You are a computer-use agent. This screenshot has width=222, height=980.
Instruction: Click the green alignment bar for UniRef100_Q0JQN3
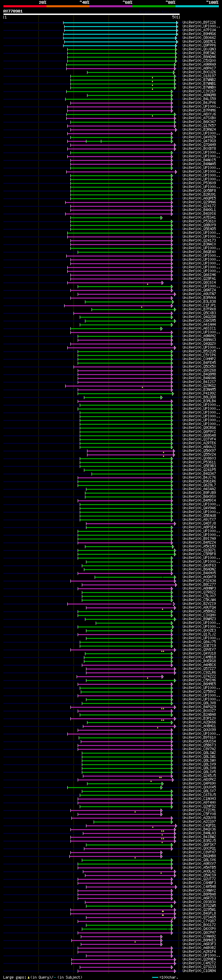pyautogui.click(x=121, y=49)
